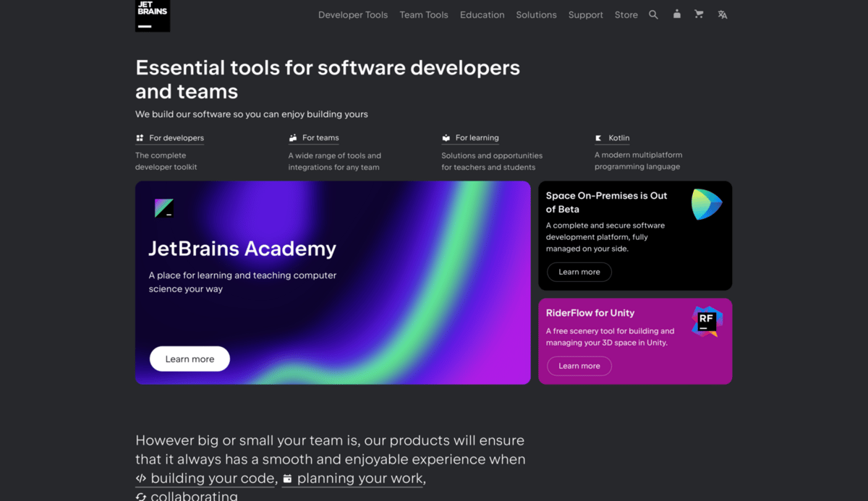This screenshot has width=868, height=501.
Task: Follow the building your code link
Action: tap(213, 479)
